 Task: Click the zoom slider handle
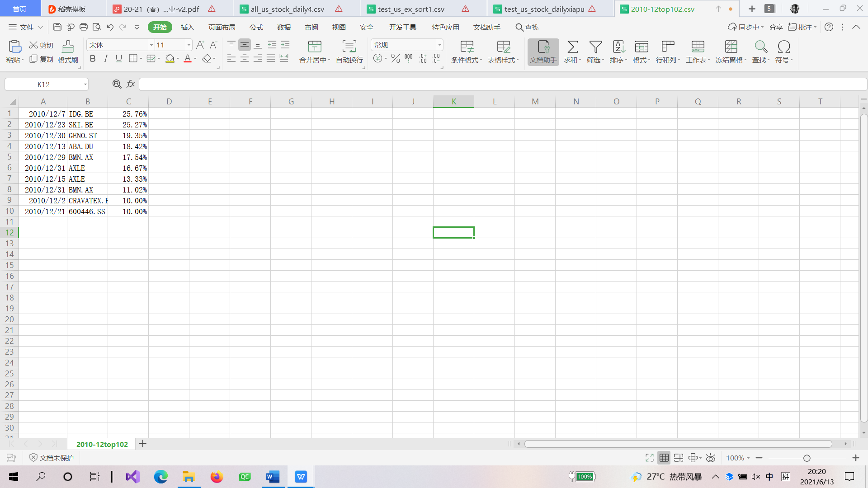807,458
